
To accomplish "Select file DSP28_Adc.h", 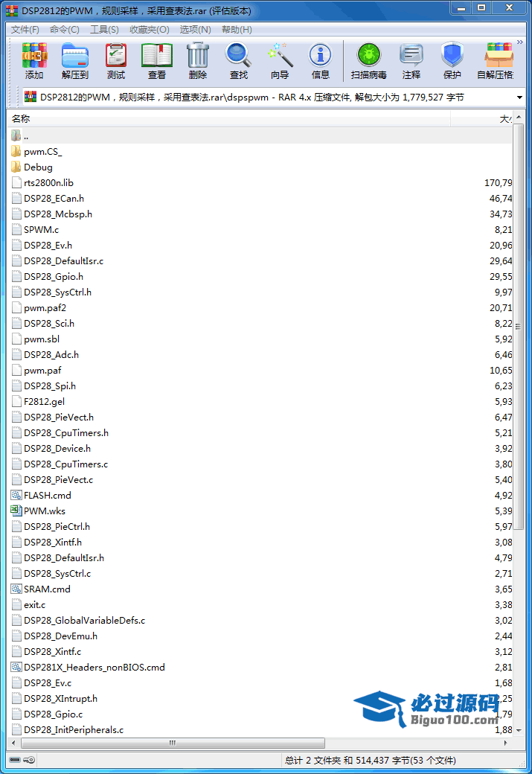I will [51, 355].
